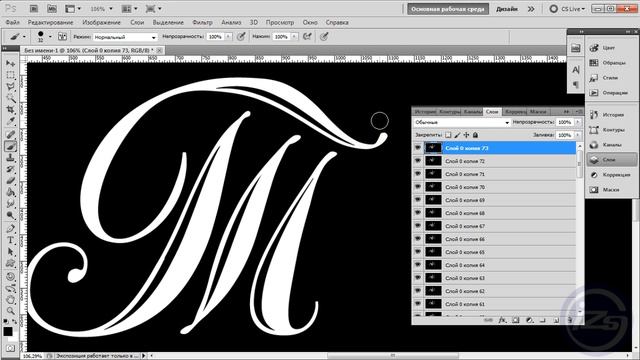Image resolution: width=640 pixels, height=360 pixels.
Task: Select the Clone Stamp tool
Action: click(11, 158)
